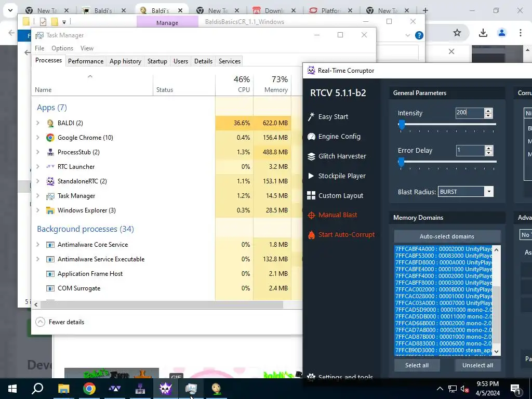532x399 pixels.
Task: Start Auto-Corrupt in RTCV
Action: pos(341,234)
